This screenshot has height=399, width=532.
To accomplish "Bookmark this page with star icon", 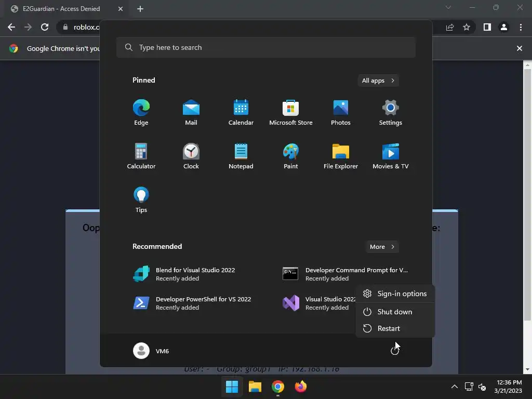I will 467,27.
